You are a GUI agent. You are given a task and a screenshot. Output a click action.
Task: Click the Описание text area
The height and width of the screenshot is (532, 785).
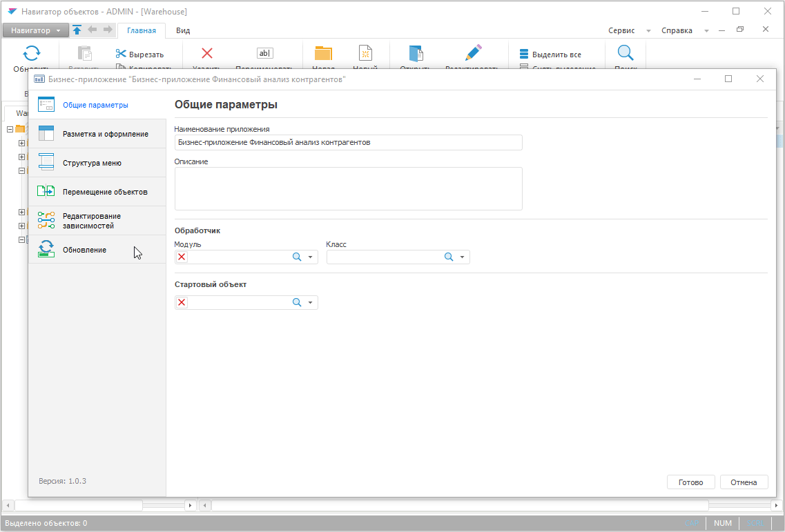coord(348,188)
